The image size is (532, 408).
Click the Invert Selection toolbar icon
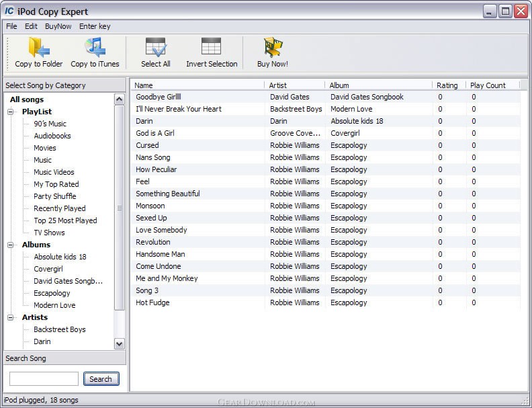click(x=211, y=46)
